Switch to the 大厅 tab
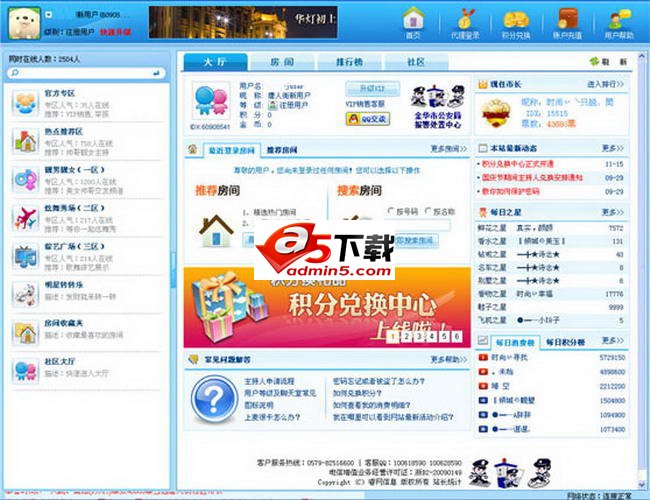Screen dimensions: 650x500 pos(216,62)
